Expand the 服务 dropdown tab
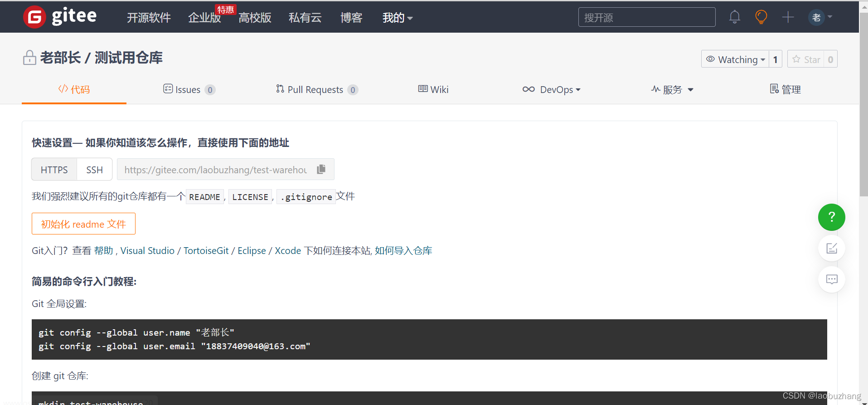The image size is (868, 405). [x=672, y=89]
